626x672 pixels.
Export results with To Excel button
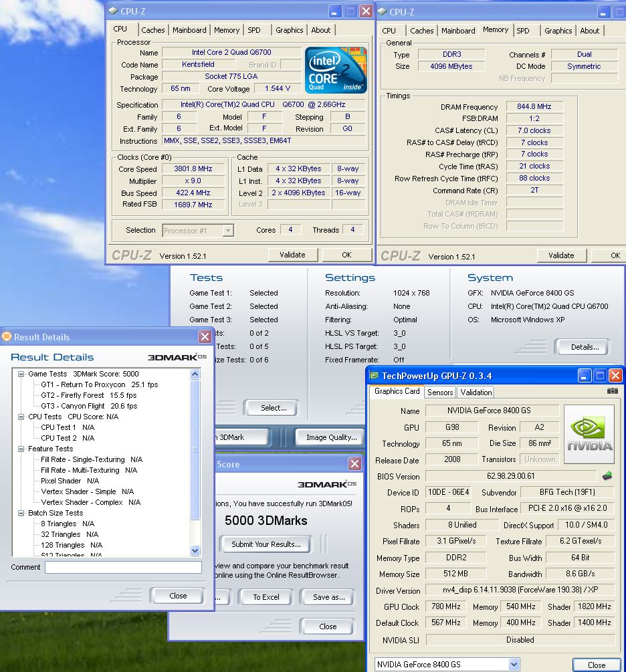pyautogui.click(x=266, y=597)
